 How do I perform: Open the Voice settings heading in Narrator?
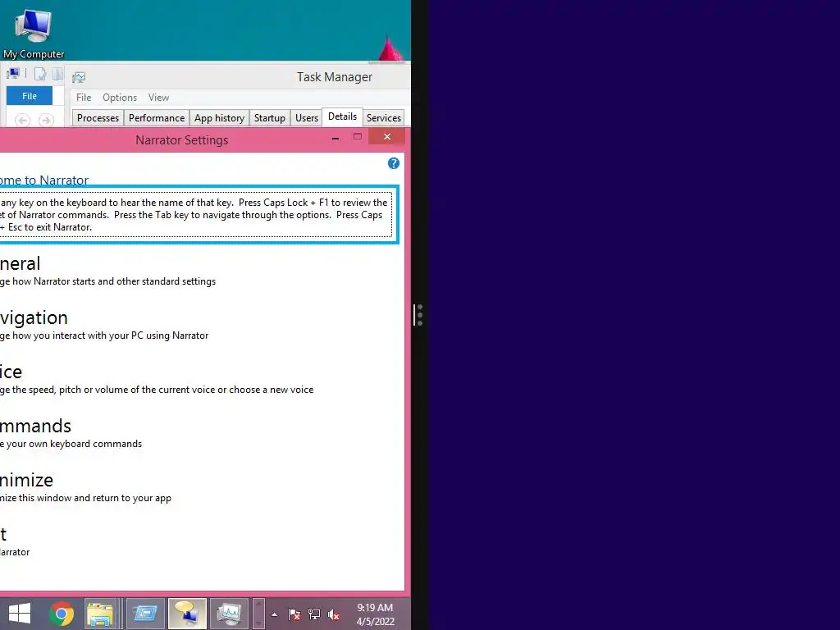pos(11,372)
